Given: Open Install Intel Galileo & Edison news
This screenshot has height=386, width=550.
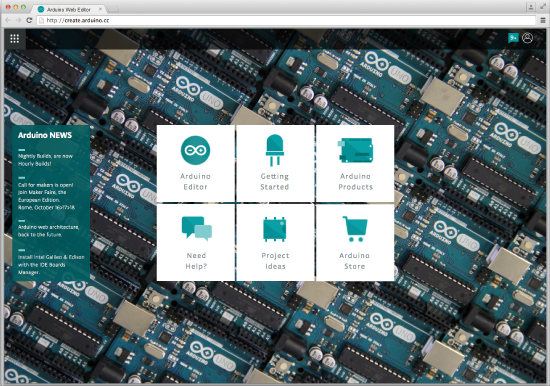Looking at the screenshot, I should 51,265.
